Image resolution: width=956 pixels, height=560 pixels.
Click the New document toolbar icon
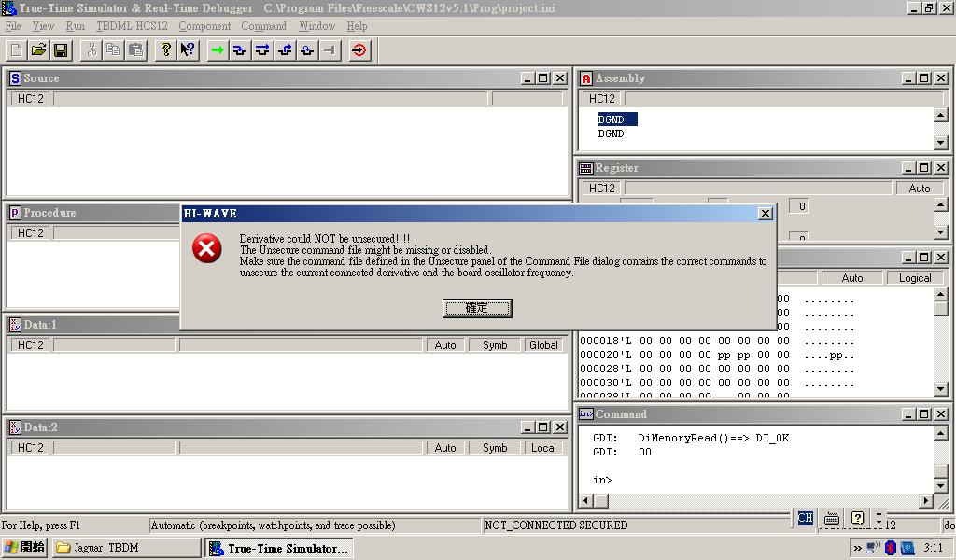(x=16, y=50)
